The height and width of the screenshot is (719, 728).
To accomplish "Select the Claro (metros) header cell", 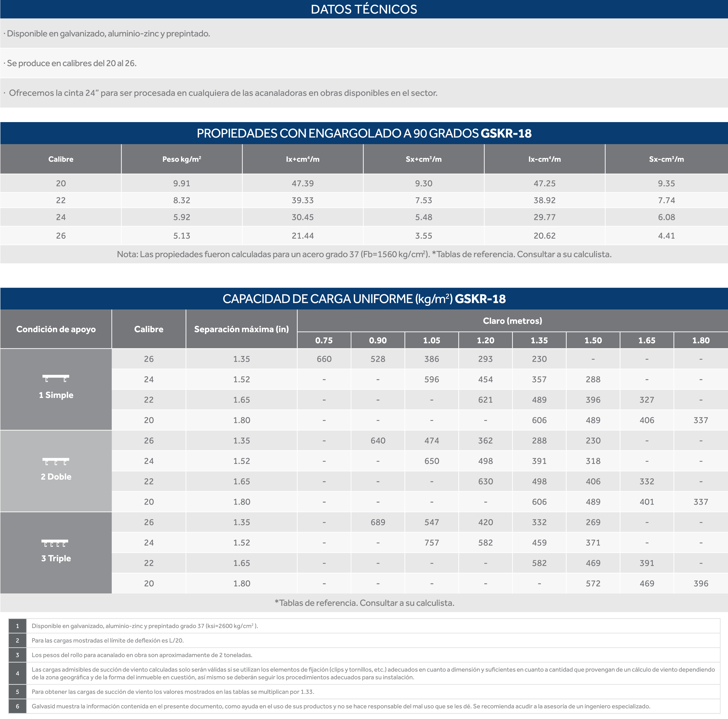I will [512, 321].
